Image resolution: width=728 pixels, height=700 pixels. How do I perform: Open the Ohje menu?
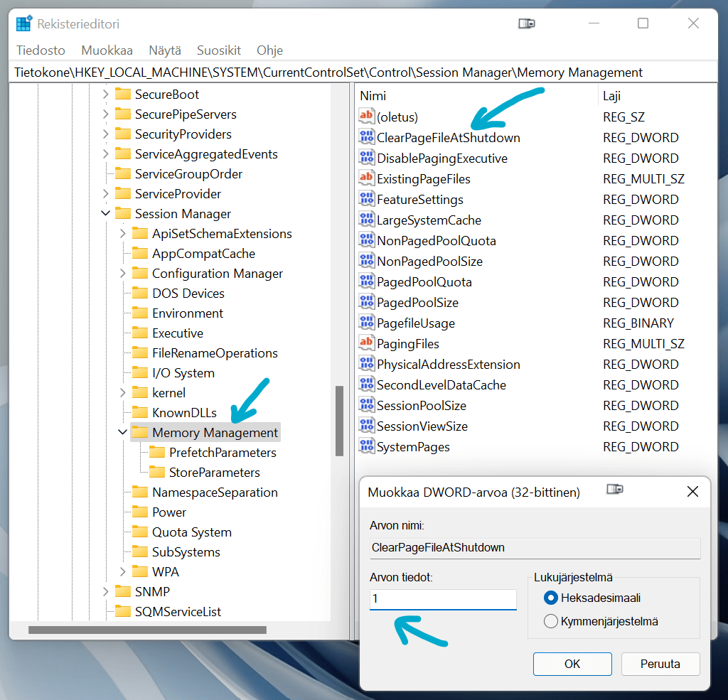click(269, 50)
